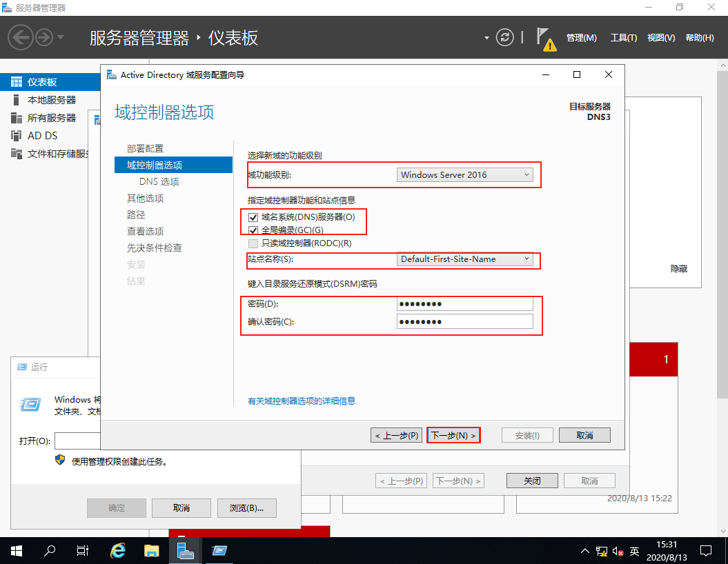Select AD DS in the sidebar
The height and width of the screenshot is (564, 728).
42,135
